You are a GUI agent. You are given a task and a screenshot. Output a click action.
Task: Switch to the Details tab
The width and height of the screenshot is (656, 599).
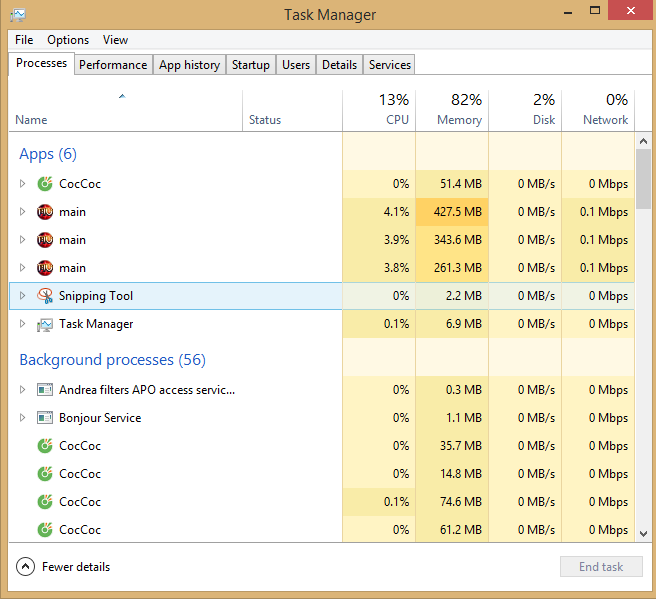pos(339,65)
